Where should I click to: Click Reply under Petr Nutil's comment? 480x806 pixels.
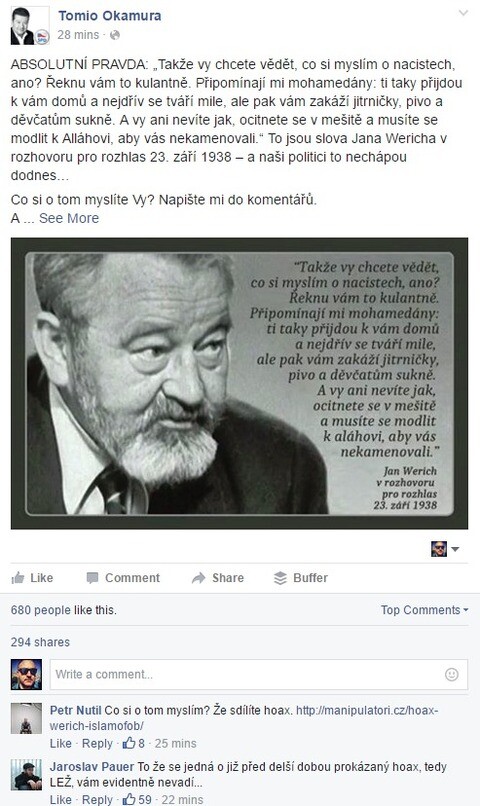(97, 743)
